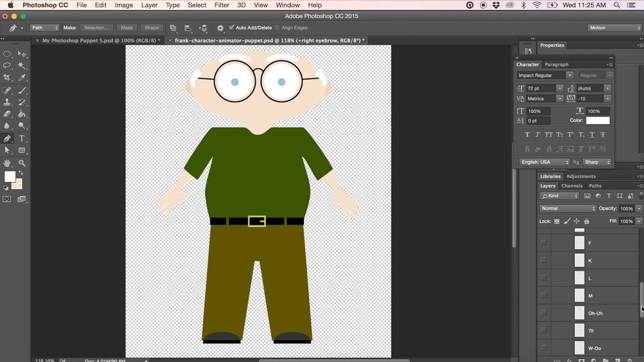The width and height of the screenshot is (644, 362).
Task: Open font size 72 pt dropdown
Action: point(560,88)
